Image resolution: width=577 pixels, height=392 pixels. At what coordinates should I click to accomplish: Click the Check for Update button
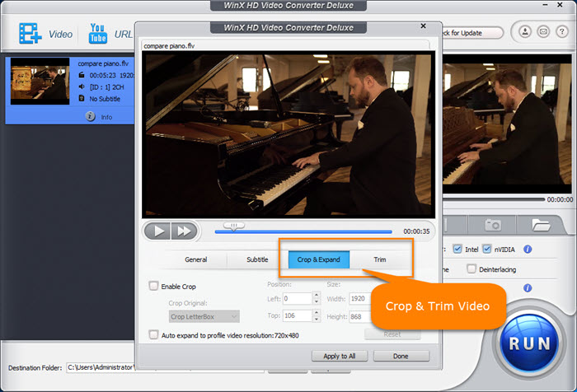471,33
